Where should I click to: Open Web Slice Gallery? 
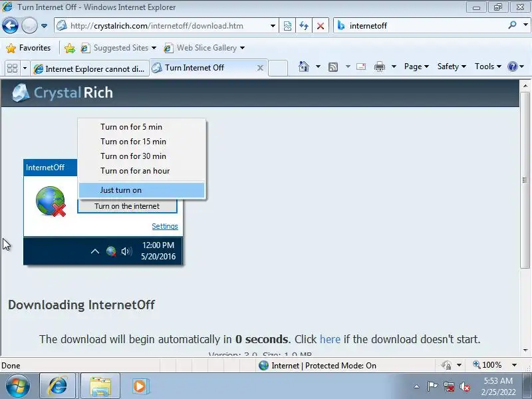[x=204, y=48]
